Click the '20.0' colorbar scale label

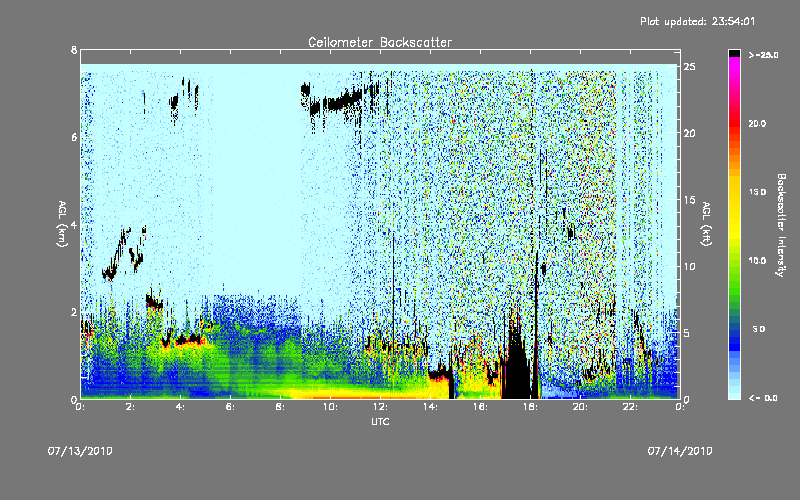pyautogui.click(x=757, y=123)
